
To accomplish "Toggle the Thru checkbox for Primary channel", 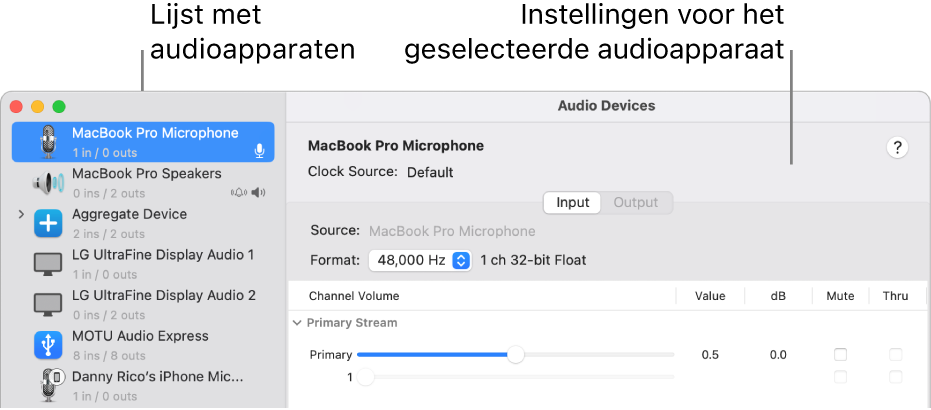I will [x=895, y=355].
